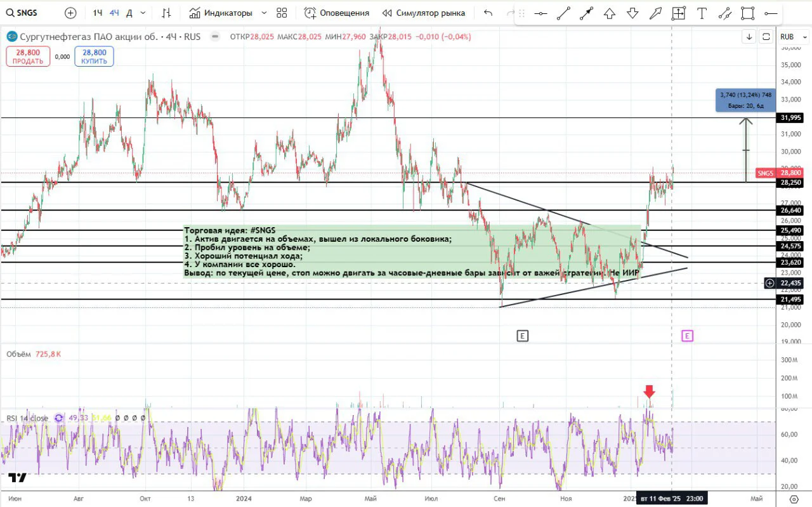Select the price range measure tool

pos(679,13)
